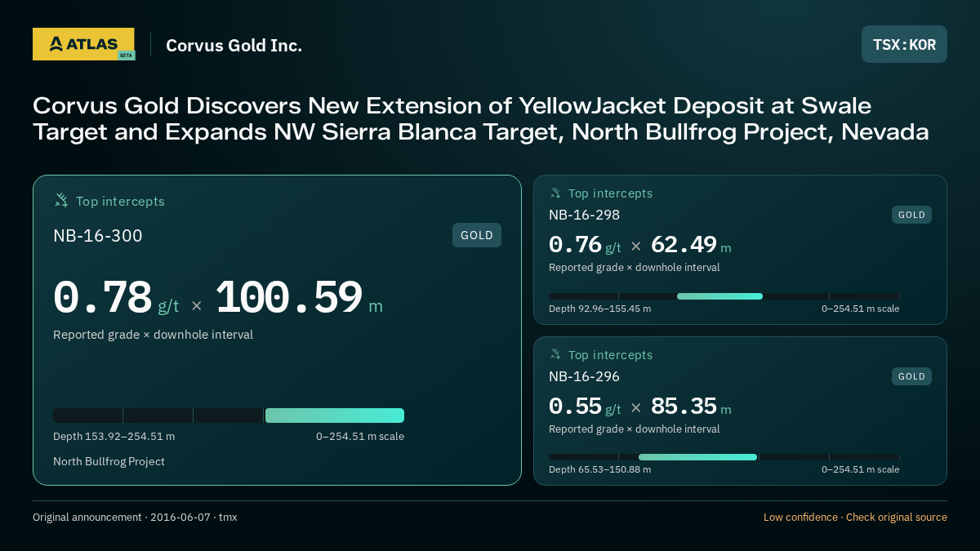The height and width of the screenshot is (551, 980).
Task: Click the Corvus Gold Inc. company name
Action: click(x=234, y=45)
